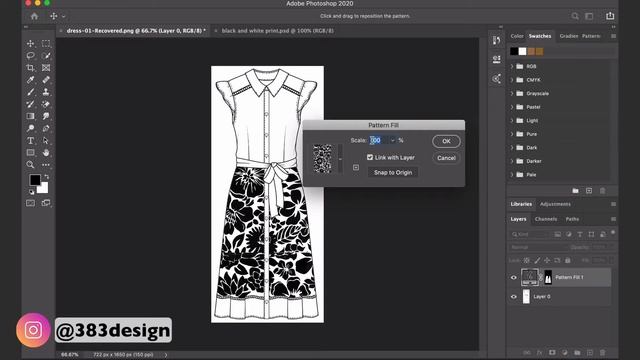The width and height of the screenshot is (640, 360).
Task: Expand the Pastel swatch group
Action: click(x=512, y=107)
